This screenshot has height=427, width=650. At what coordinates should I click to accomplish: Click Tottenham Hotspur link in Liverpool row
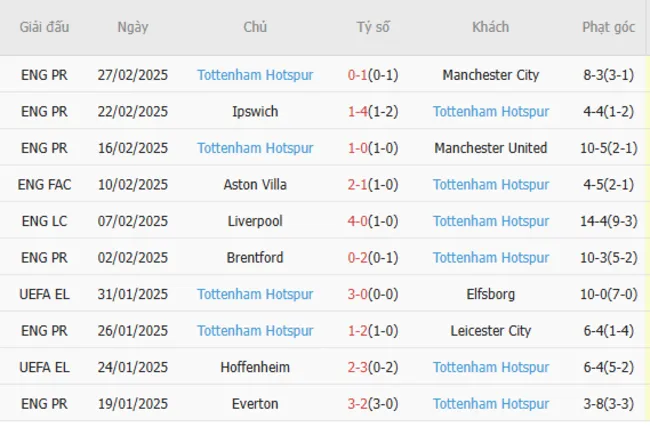pyautogui.click(x=491, y=221)
